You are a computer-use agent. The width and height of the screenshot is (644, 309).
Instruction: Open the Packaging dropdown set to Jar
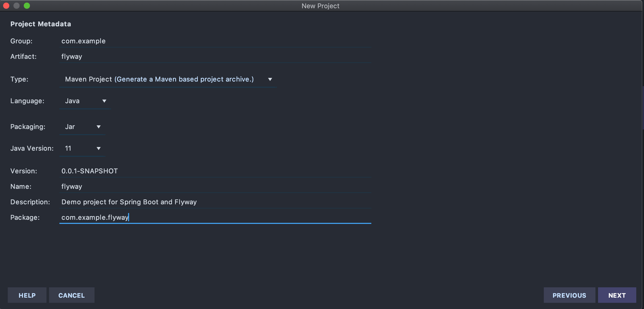click(x=82, y=127)
